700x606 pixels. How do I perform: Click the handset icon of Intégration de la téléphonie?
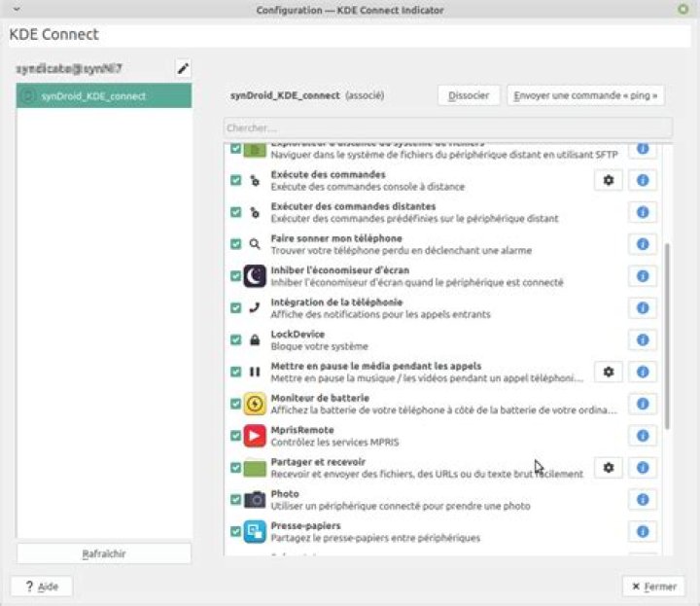point(255,307)
